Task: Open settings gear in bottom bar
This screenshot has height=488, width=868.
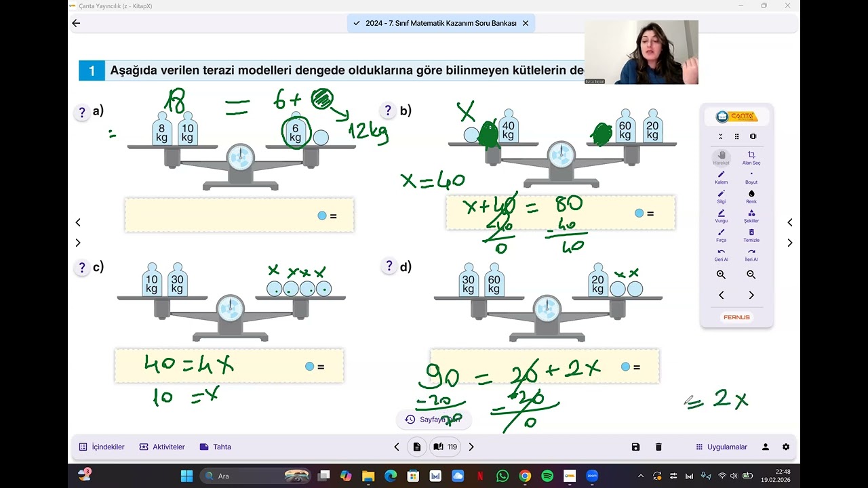Action: [x=786, y=447]
